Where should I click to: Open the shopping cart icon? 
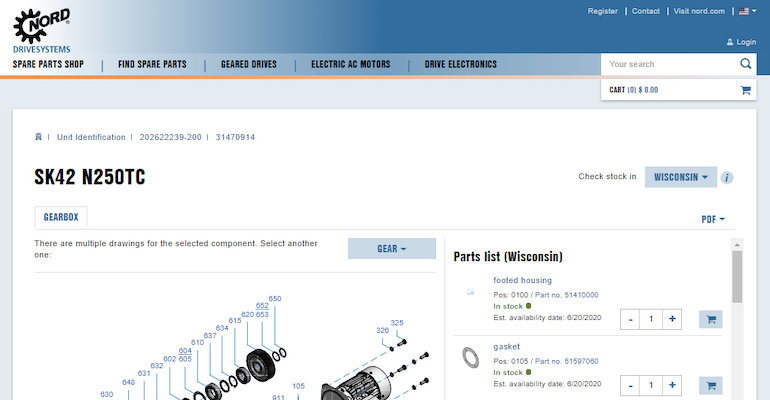pos(745,90)
